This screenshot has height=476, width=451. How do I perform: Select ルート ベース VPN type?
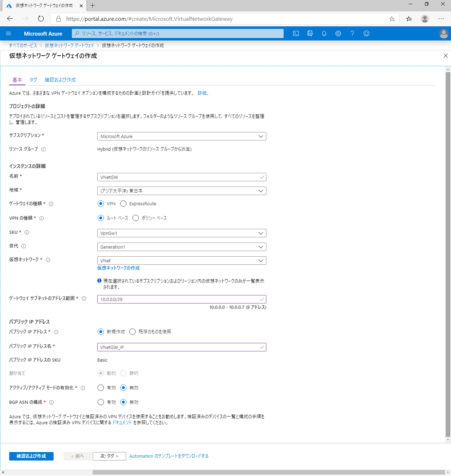point(101,218)
